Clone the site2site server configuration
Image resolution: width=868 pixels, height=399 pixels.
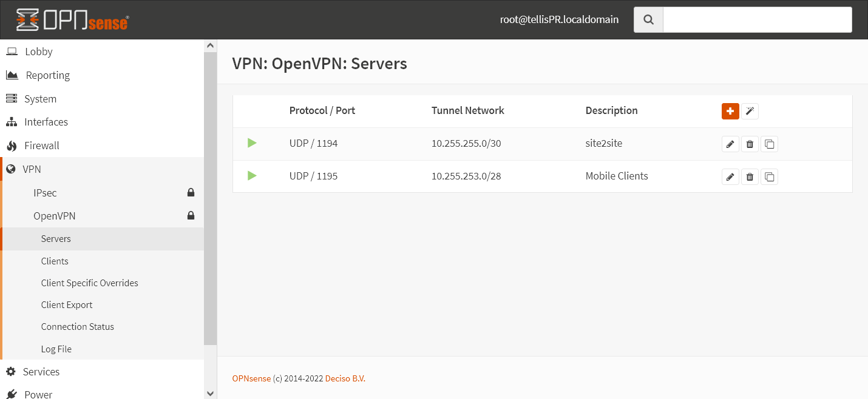click(x=769, y=144)
